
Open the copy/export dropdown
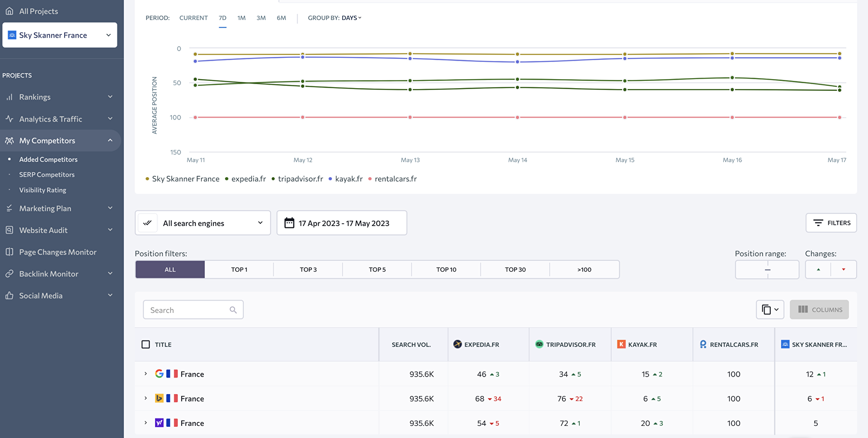tap(770, 310)
